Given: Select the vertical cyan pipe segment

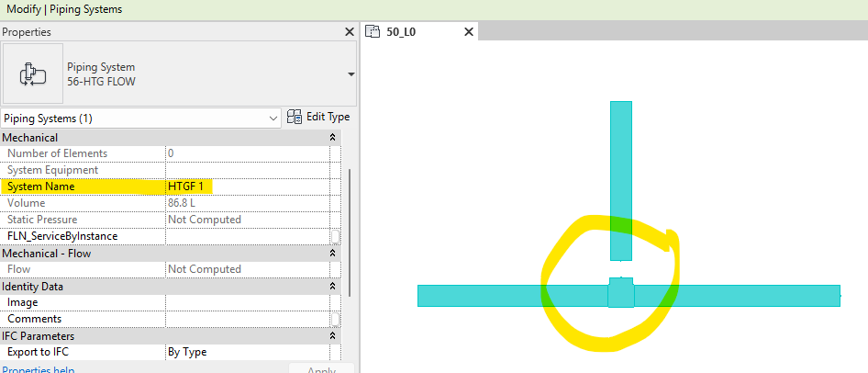Looking at the screenshot, I should click(x=621, y=181).
